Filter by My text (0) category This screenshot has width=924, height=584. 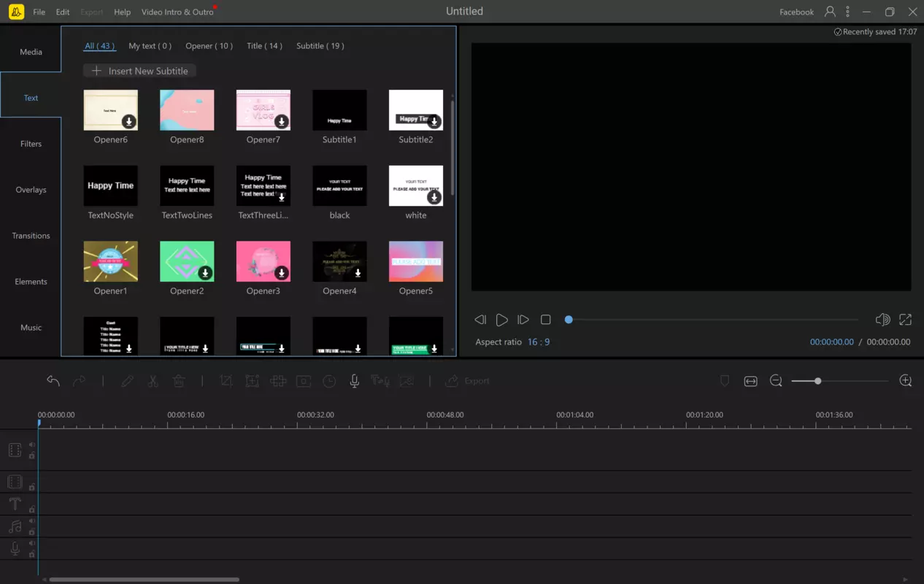coord(150,45)
